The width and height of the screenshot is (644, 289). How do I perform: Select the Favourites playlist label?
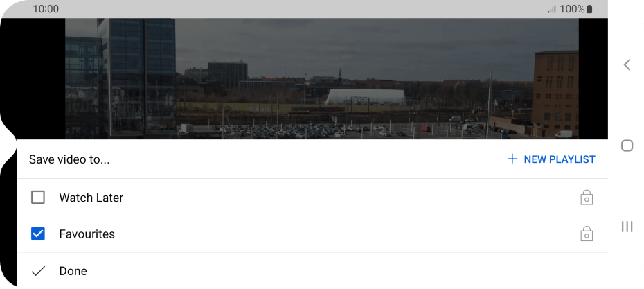tap(87, 234)
